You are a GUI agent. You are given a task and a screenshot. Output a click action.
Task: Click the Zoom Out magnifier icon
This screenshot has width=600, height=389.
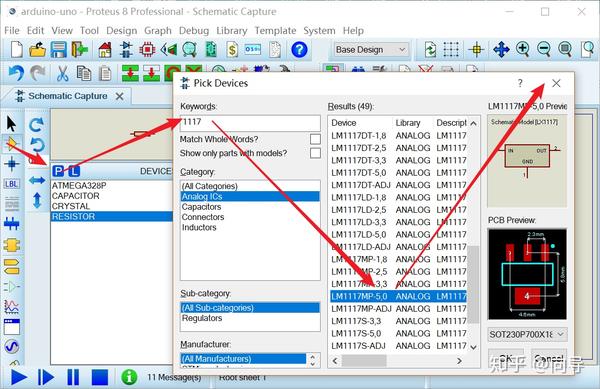coord(544,49)
